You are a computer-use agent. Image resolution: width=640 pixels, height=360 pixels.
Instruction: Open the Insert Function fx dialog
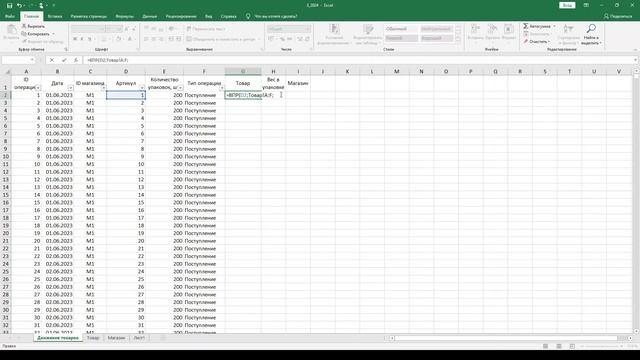point(76,60)
